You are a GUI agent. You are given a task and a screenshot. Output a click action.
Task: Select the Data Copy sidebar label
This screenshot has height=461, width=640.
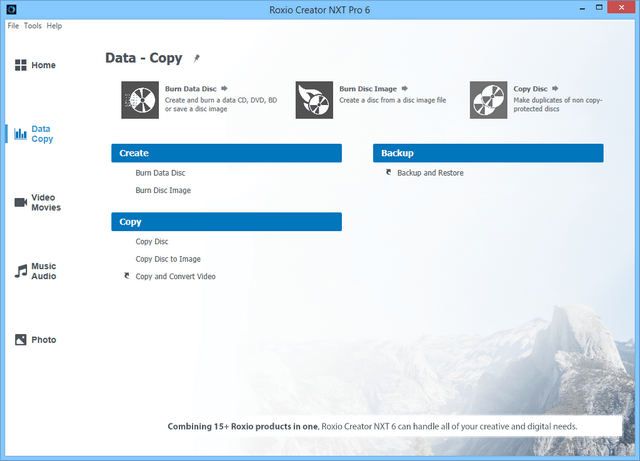pyautogui.click(x=42, y=134)
